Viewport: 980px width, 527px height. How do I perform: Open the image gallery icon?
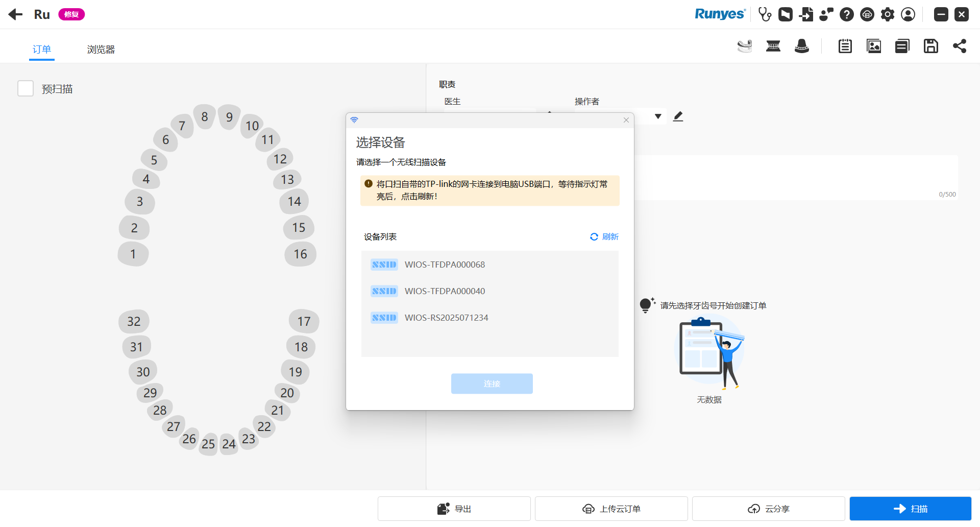[x=874, y=46]
